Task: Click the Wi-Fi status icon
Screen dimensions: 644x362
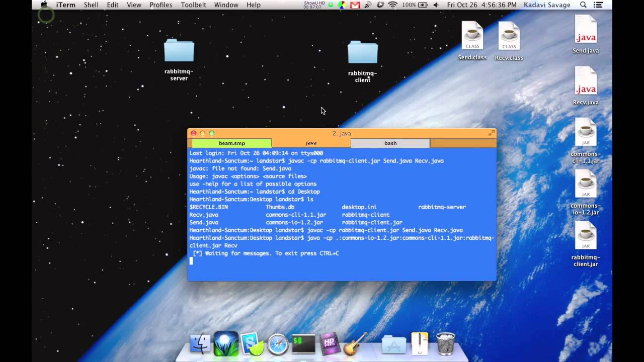Action: 393,5
